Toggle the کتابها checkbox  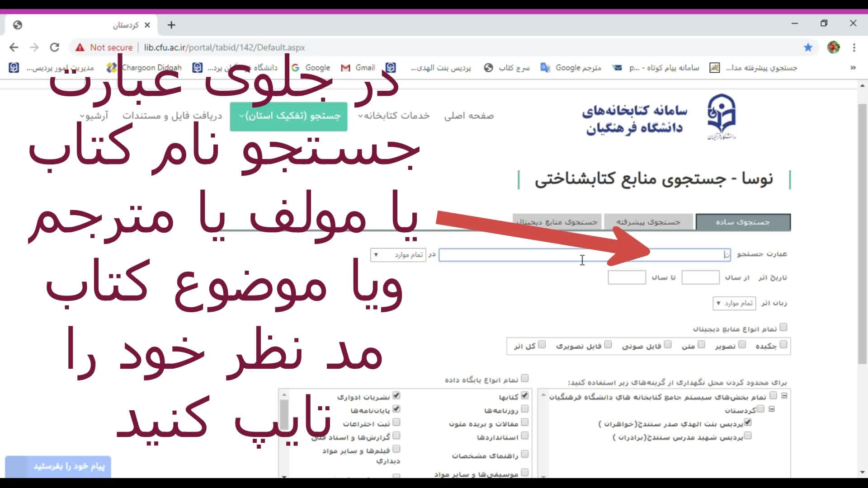click(524, 395)
